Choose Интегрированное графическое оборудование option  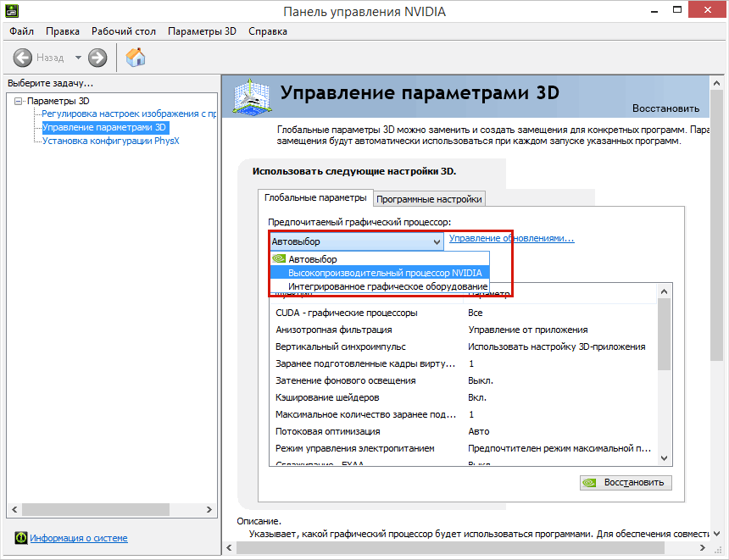[389, 287]
